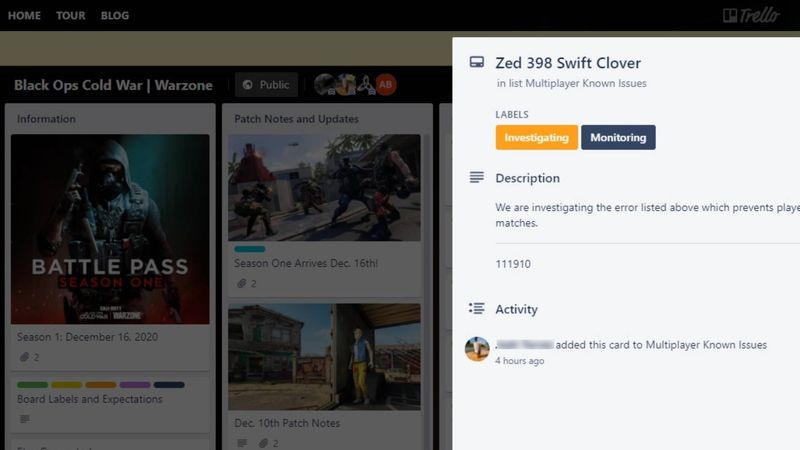
Task: Click the Public visibility button
Action: tap(266, 85)
